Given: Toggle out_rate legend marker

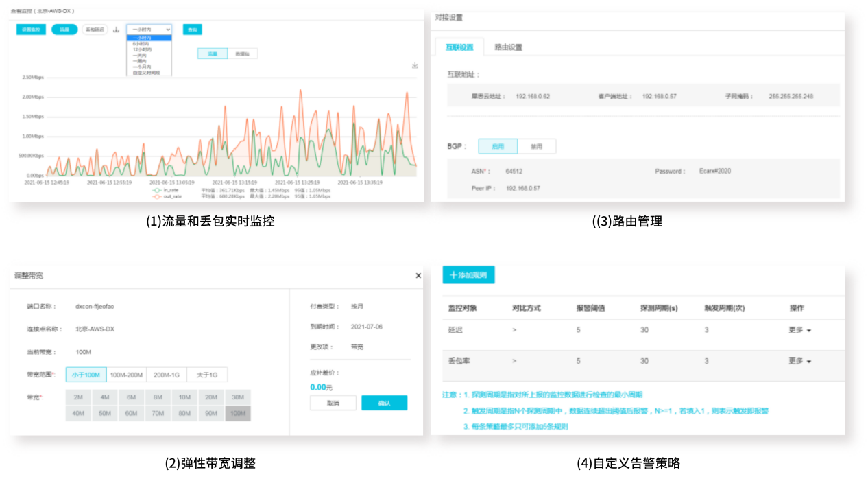Looking at the screenshot, I should pos(156,196).
